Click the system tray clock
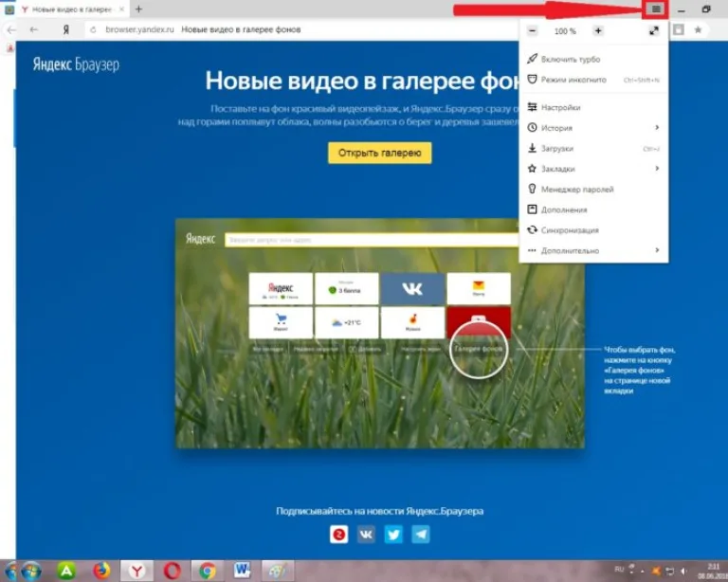Image resolution: width=728 pixels, height=582 pixels. 713,571
